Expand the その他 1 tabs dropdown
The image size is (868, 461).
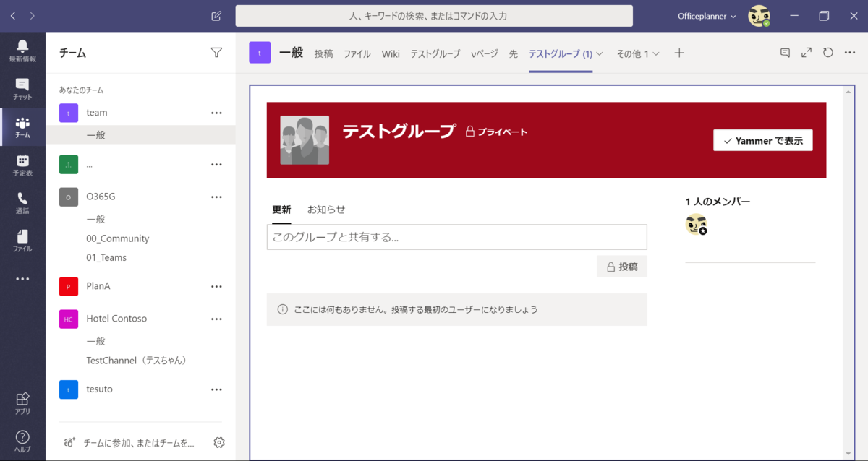tap(638, 53)
